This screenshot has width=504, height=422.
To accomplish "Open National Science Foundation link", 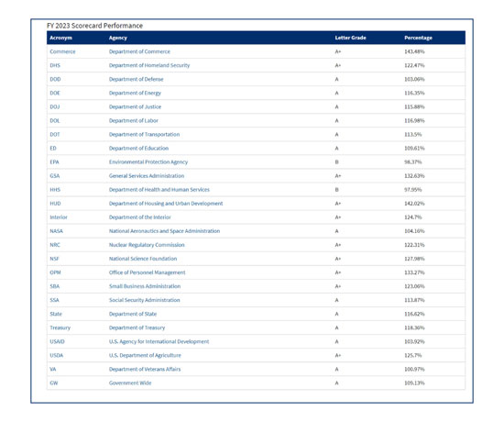I will [x=143, y=259].
